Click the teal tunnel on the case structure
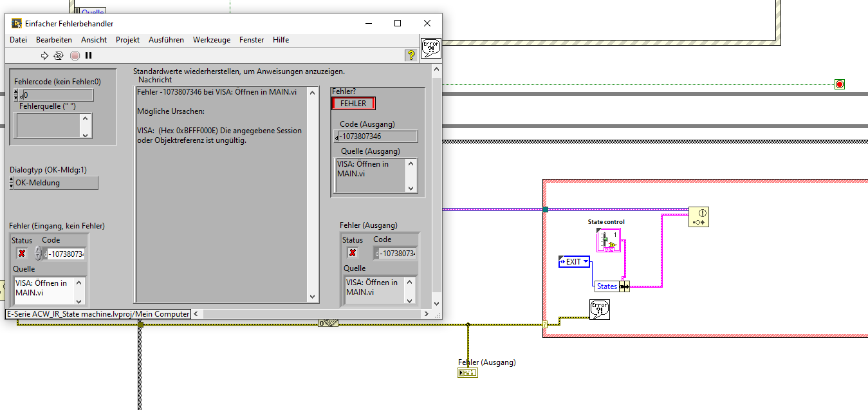The image size is (868, 410). click(x=545, y=209)
